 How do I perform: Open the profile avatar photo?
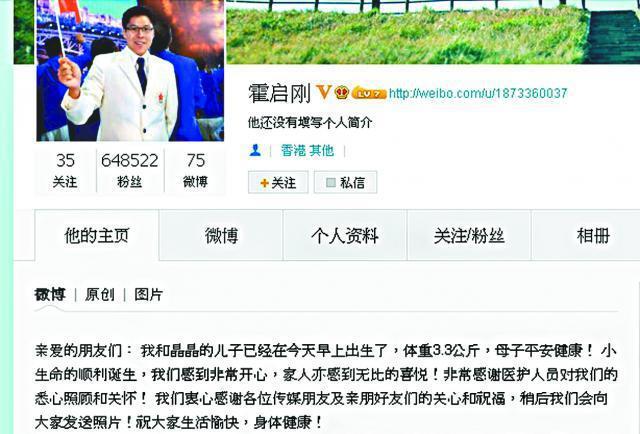pos(130,70)
